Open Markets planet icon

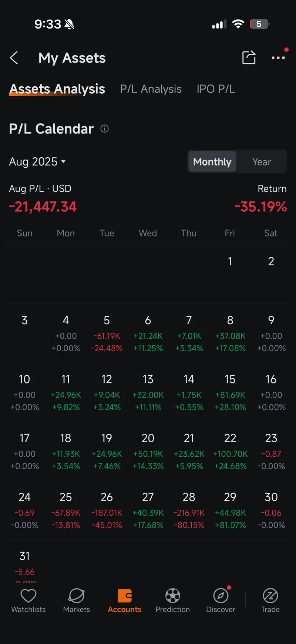click(77, 596)
